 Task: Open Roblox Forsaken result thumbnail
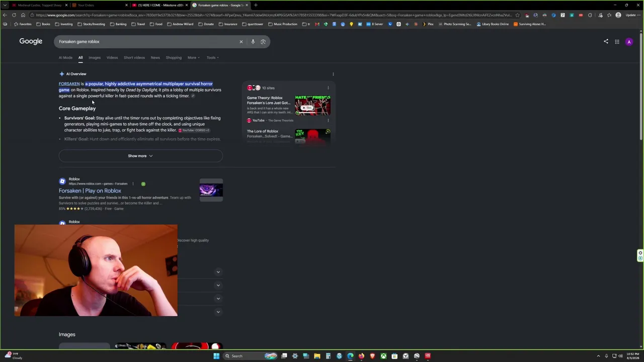click(x=211, y=190)
